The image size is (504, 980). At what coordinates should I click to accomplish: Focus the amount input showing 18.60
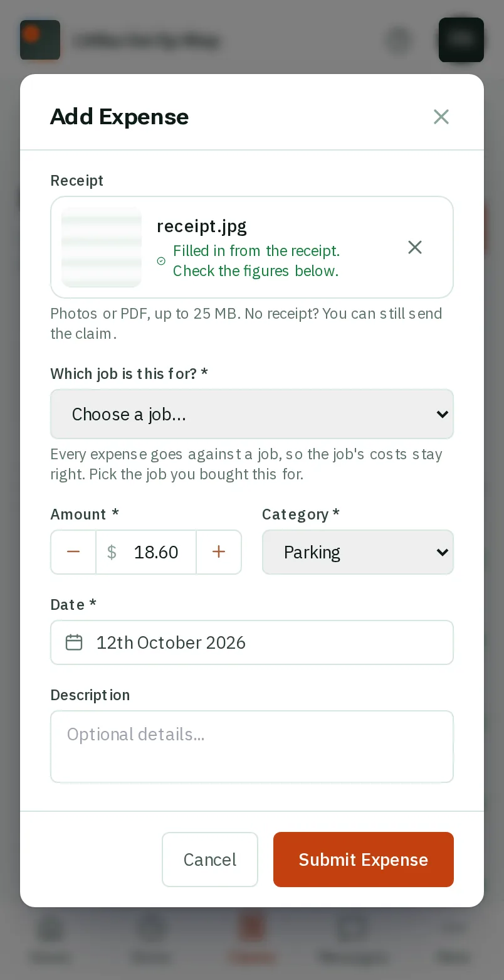pyautogui.click(x=157, y=552)
